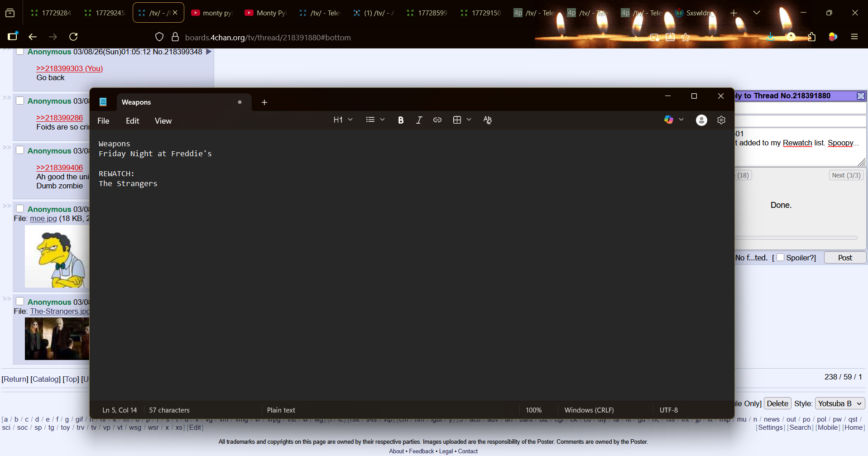Open the moe.jpg file link

[43, 218]
